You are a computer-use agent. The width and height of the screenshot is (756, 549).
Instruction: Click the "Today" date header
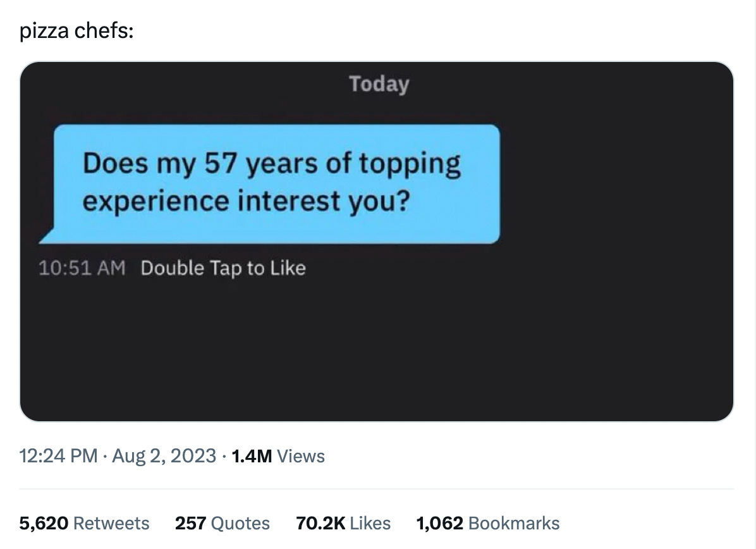(x=379, y=84)
